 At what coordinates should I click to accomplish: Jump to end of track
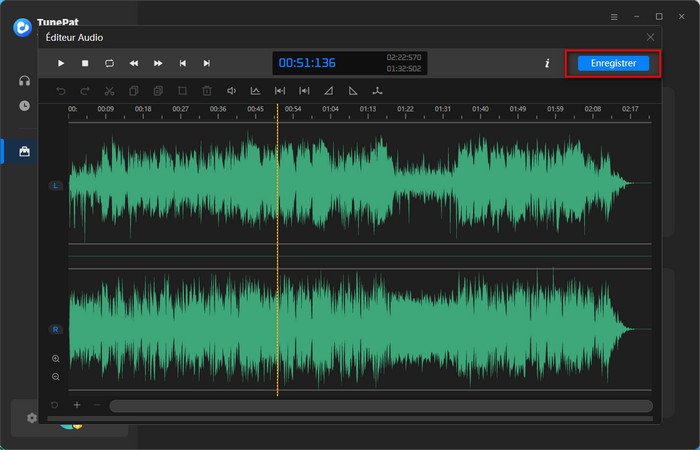pos(207,63)
